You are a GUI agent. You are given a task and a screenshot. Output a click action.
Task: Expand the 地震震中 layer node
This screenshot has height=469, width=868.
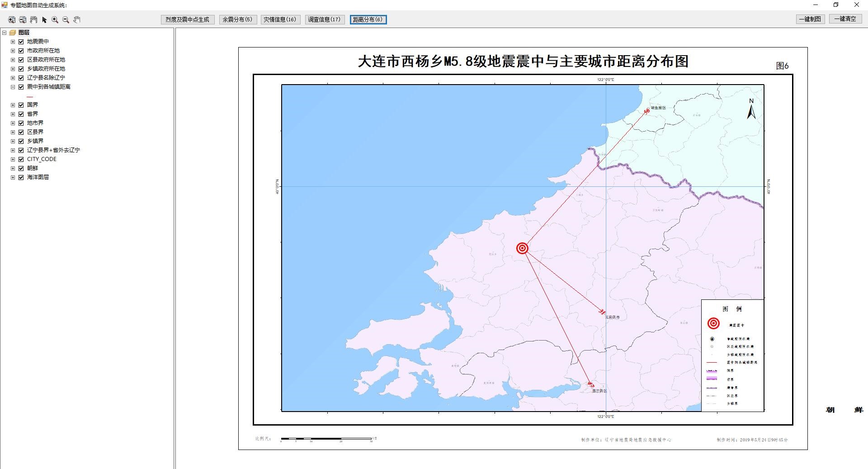(13, 42)
